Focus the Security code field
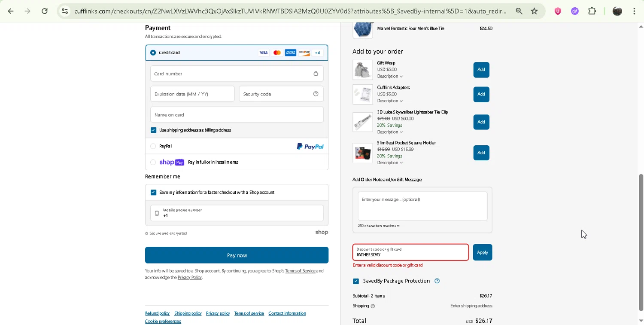644x325 pixels. (281, 94)
